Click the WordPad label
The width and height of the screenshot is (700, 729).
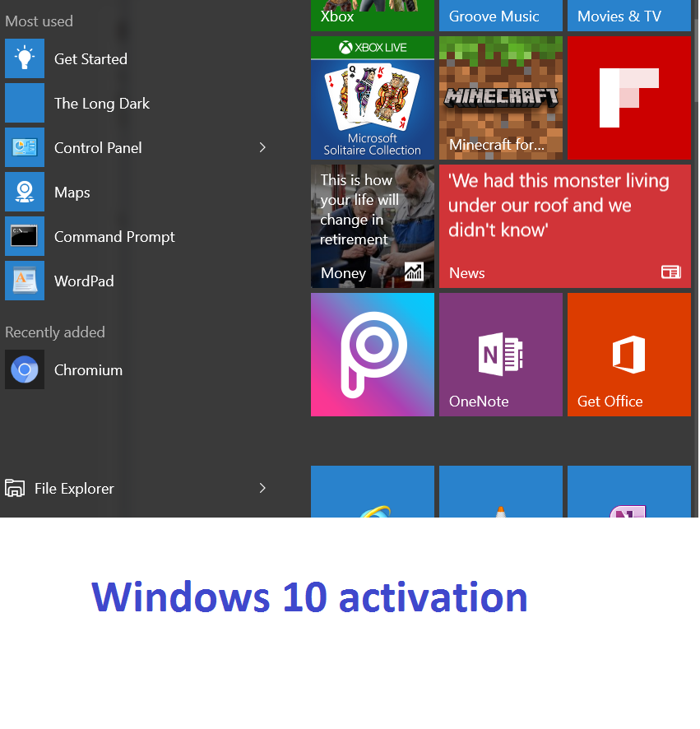click(x=84, y=281)
